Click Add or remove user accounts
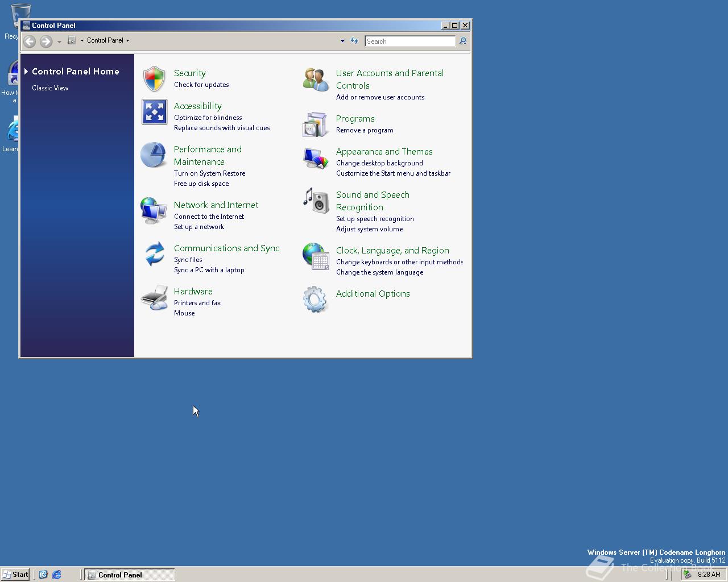728x582 pixels. (x=380, y=97)
